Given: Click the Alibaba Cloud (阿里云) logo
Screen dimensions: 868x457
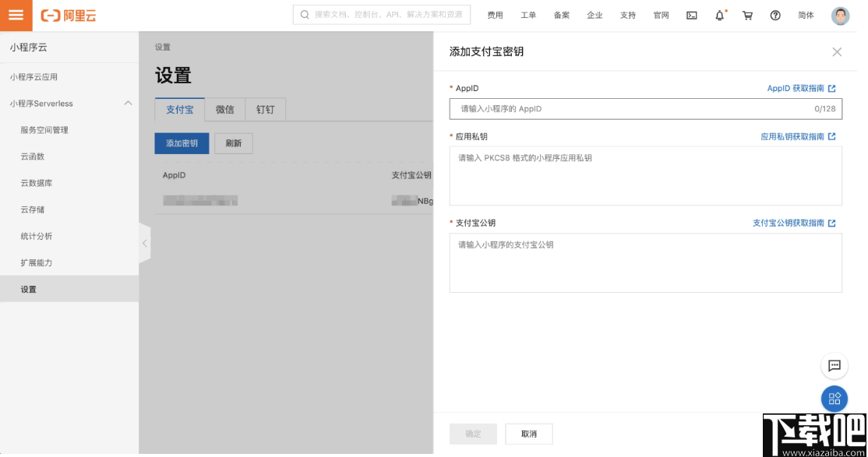Looking at the screenshot, I should 69,15.
